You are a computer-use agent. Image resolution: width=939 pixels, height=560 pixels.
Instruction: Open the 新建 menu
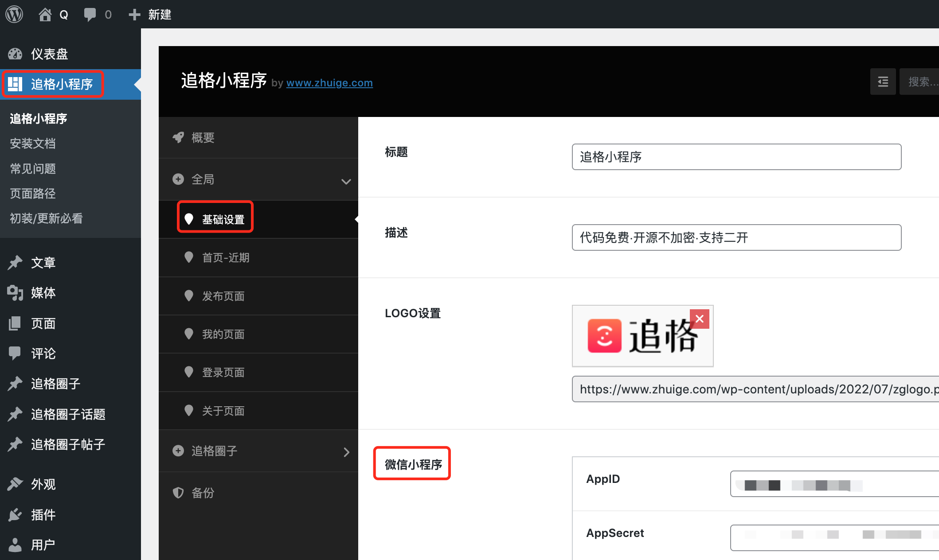click(150, 15)
